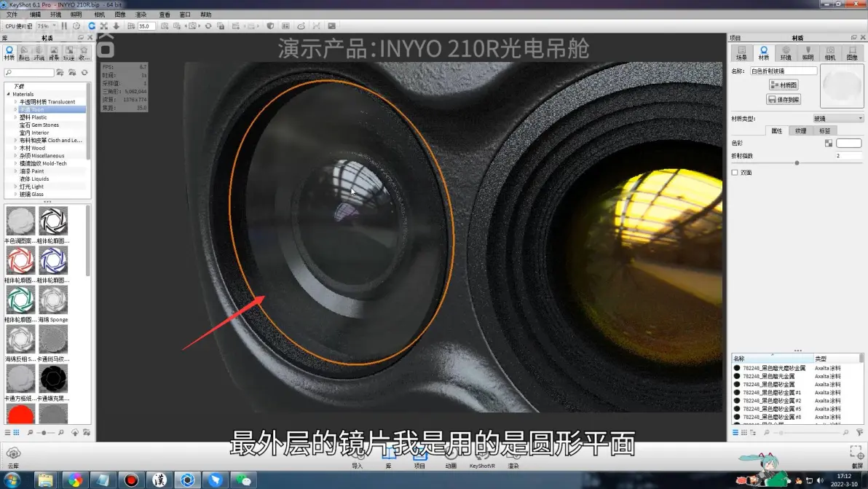Screen dimensions: 868x489
Task: Click the shield toolbar icon
Action: tap(270, 26)
